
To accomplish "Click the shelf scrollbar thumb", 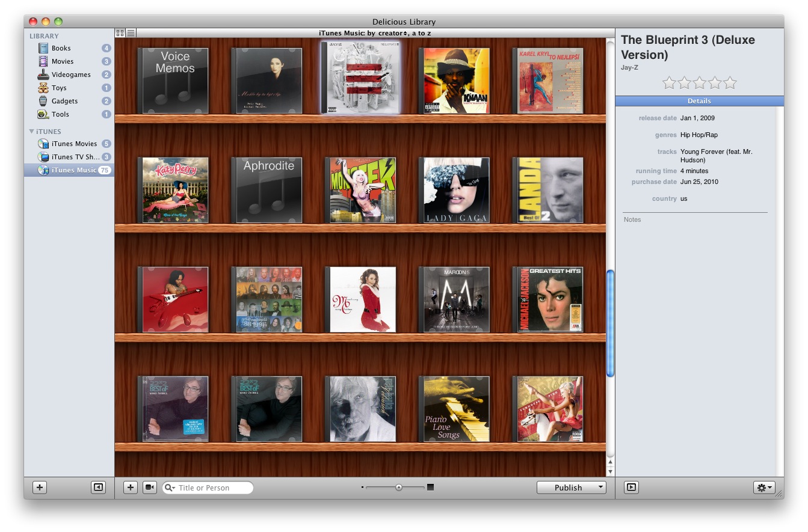I will click(611, 323).
